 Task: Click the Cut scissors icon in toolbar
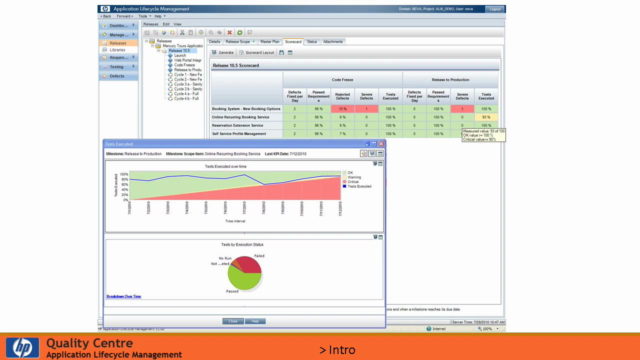[182, 33]
